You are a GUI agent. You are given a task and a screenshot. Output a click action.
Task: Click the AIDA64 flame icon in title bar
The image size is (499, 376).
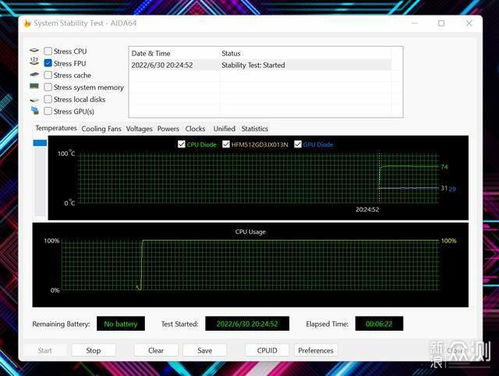tap(27, 23)
